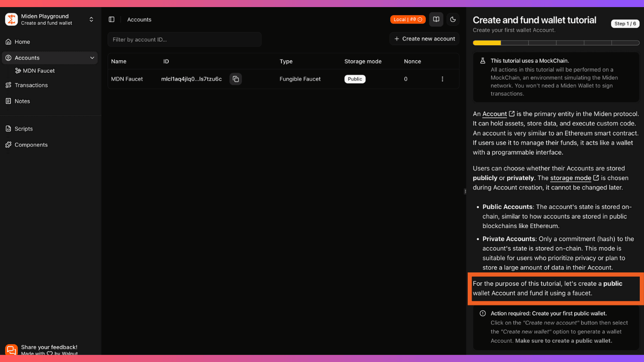Image resolution: width=644 pixels, height=362 pixels.
Task: Switch theme with the moon icon
Action: 453,19
